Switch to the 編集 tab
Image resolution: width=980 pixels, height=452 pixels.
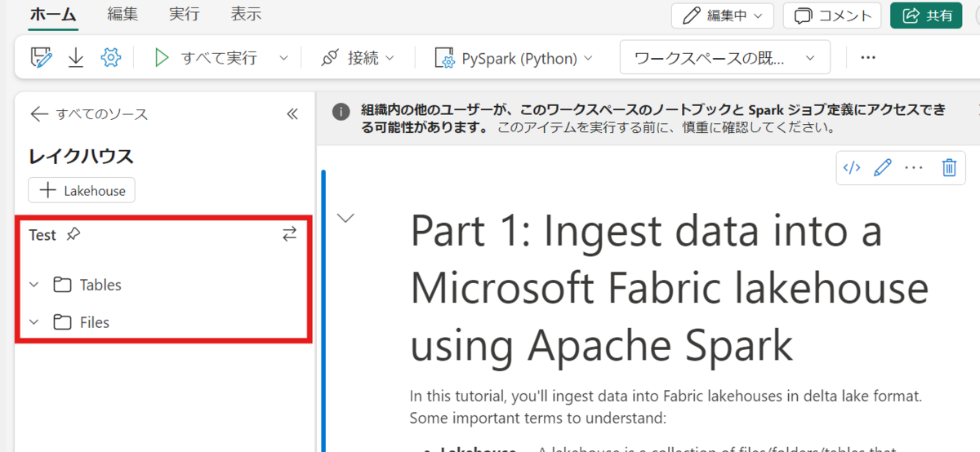122,15
